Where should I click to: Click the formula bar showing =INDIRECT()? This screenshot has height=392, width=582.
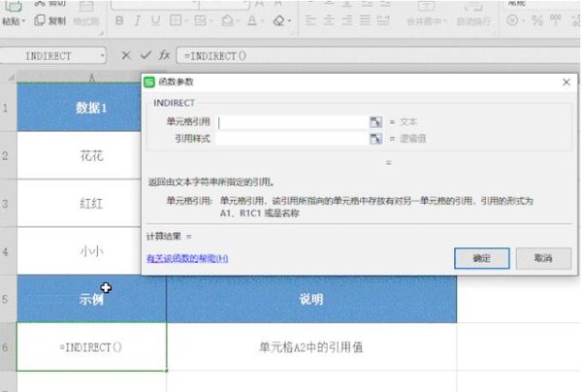[x=377, y=56]
